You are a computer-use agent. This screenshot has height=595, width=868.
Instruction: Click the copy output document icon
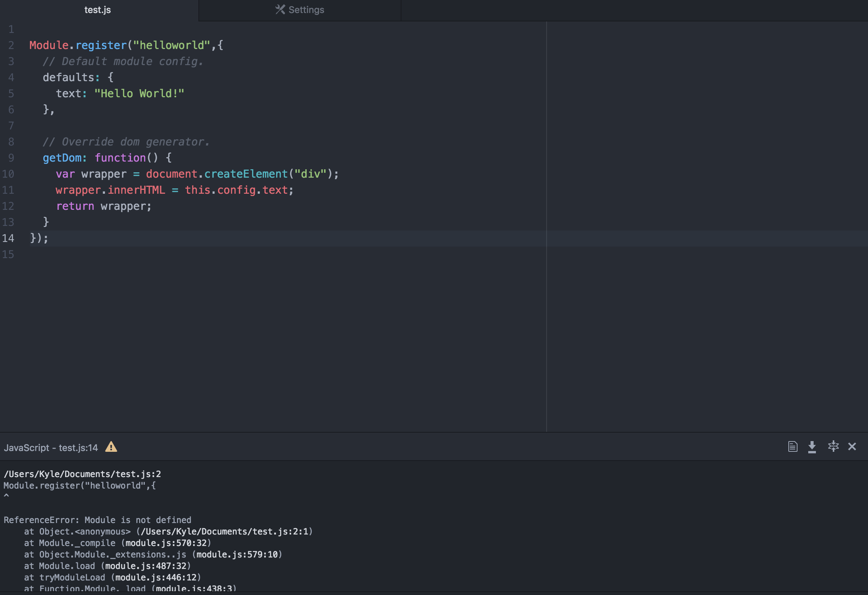coord(793,446)
